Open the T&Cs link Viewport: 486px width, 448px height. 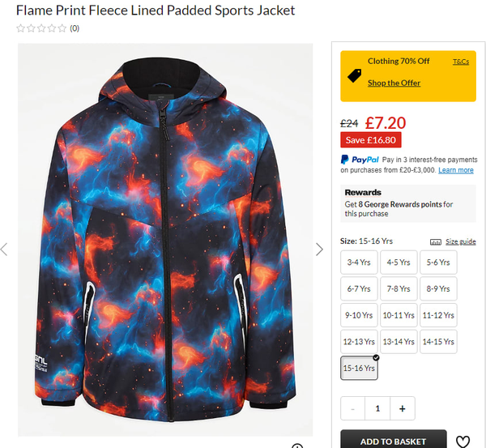coord(461,62)
